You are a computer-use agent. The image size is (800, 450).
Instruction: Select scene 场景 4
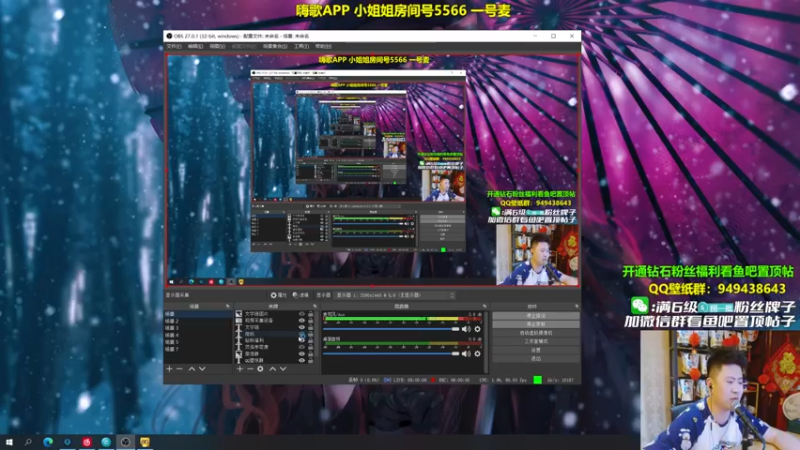click(x=198, y=335)
